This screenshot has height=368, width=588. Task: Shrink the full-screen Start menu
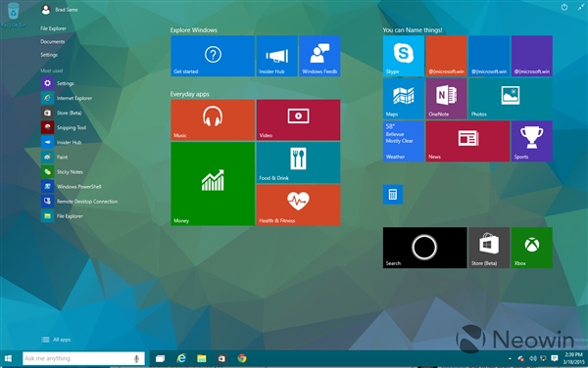point(581,7)
